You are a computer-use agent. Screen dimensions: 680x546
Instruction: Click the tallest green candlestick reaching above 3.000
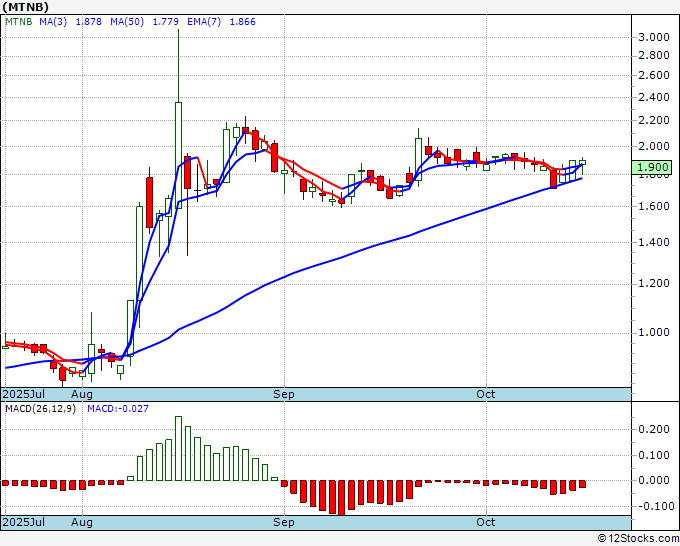(178, 155)
